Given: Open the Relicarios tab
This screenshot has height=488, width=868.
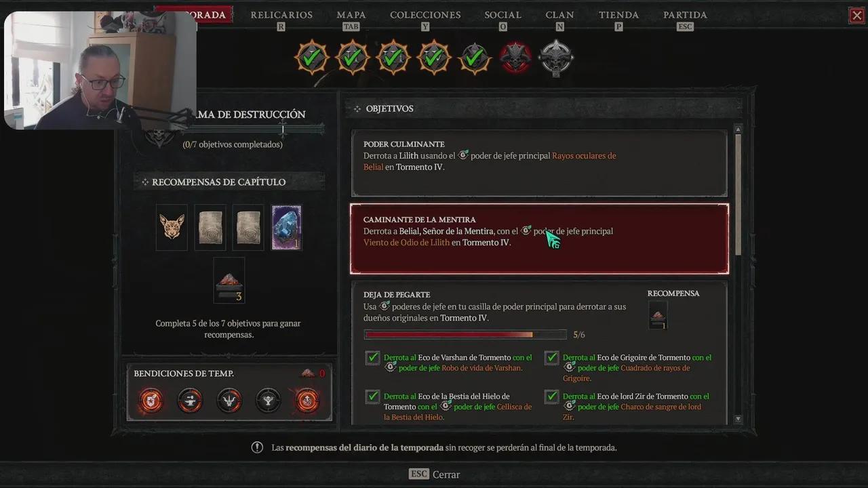Looking at the screenshot, I should pos(281,15).
